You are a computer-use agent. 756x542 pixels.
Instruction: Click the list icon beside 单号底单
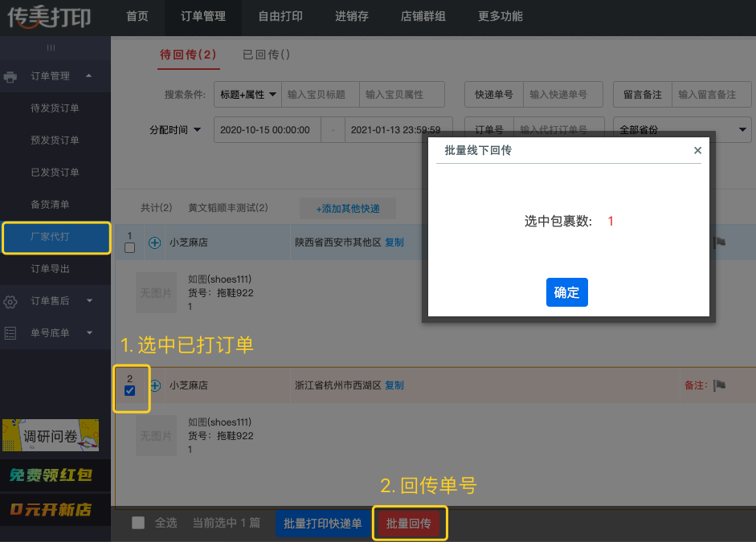10,332
